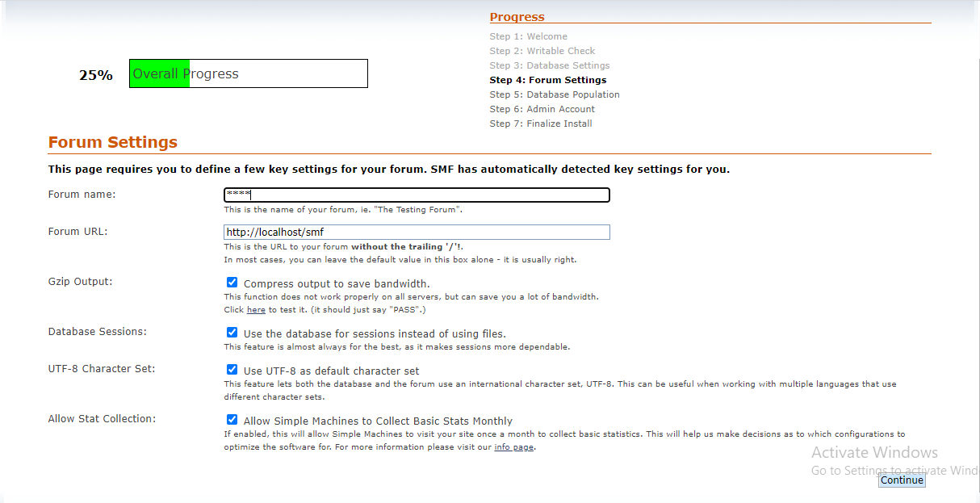Image resolution: width=980 pixels, height=503 pixels.
Task: Click "here" to test Gzip output
Action: click(x=255, y=309)
